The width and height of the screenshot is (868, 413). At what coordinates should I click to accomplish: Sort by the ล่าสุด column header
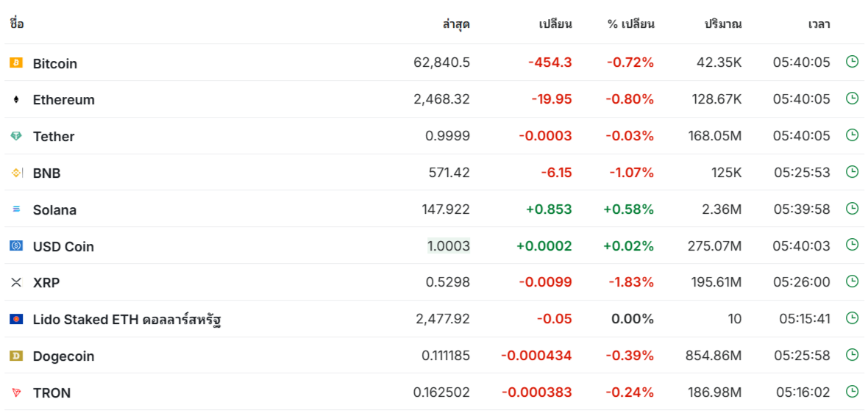coord(456,24)
